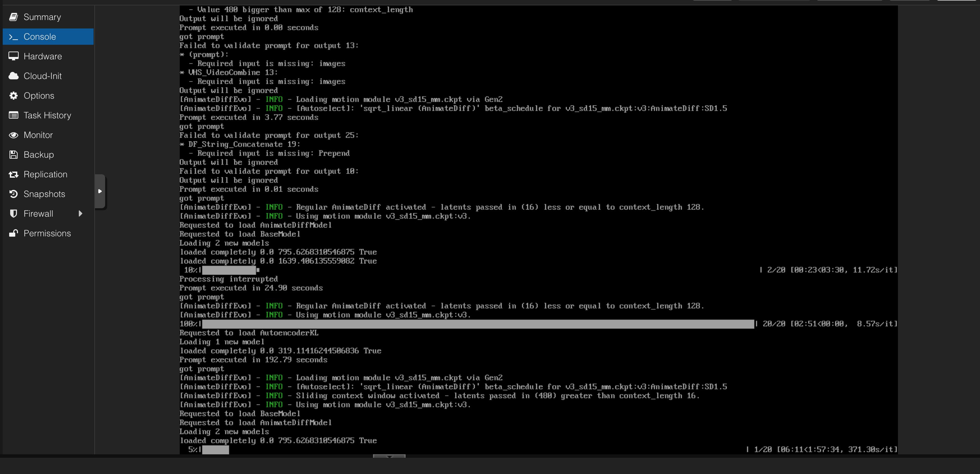Switch to the Task History section
This screenshot has width=980, height=474.
click(47, 115)
